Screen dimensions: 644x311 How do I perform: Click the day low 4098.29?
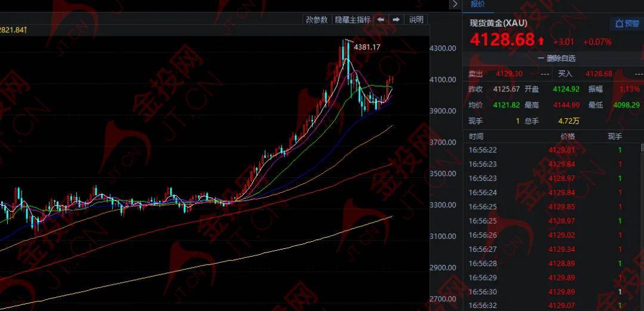pos(626,105)
